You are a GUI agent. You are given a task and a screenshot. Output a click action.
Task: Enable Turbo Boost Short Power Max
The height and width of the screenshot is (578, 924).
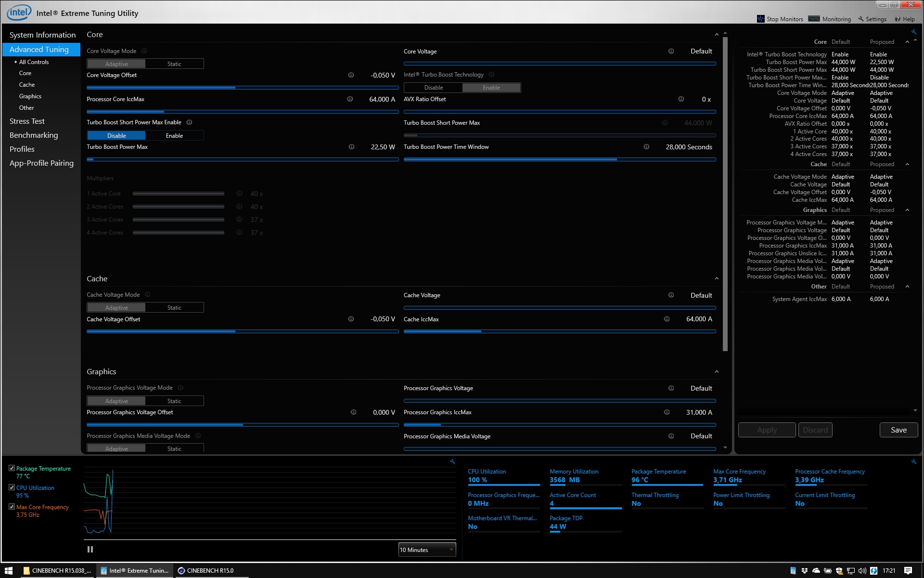[x=174, y=136]
